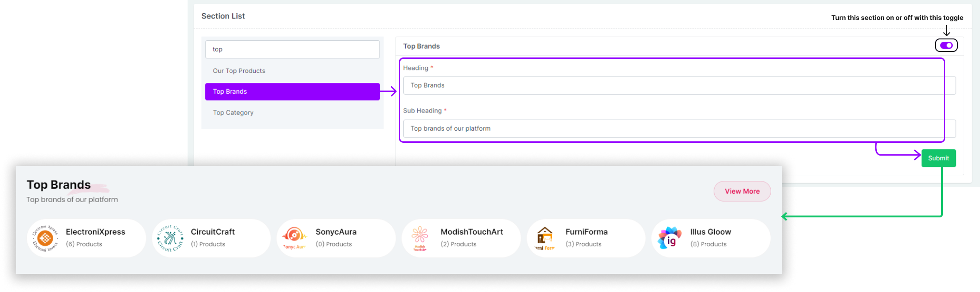Select Top Brands in section list

pos(292,92)
